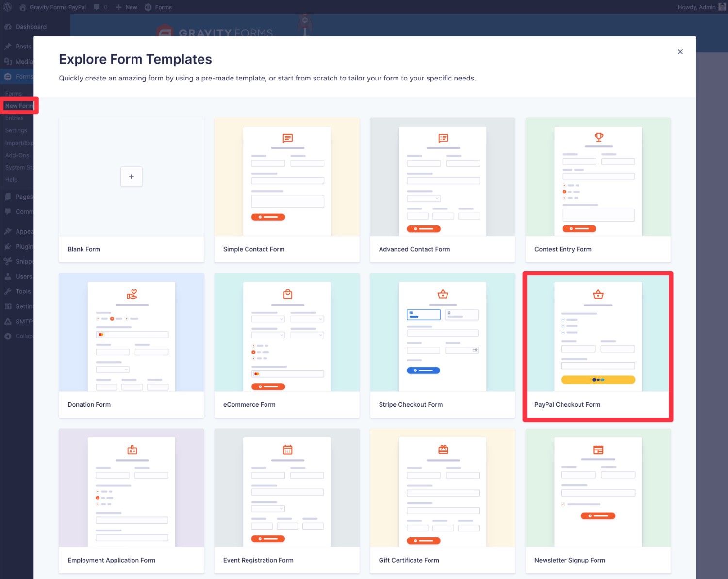Click the Blank Form label
Viewport: 728px width, 579px height.
point(84,249)
